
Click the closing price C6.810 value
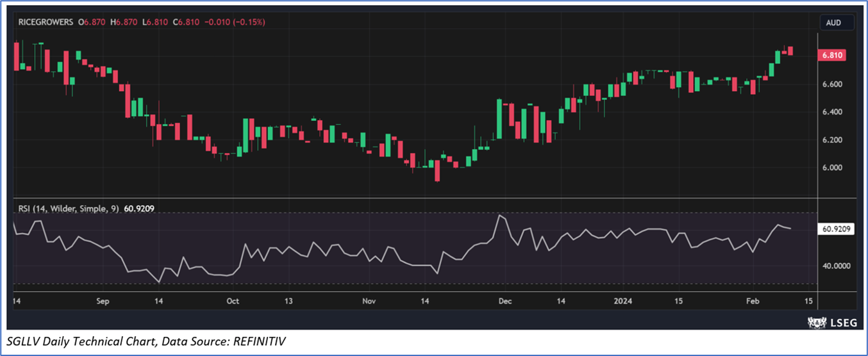point(185,22)
